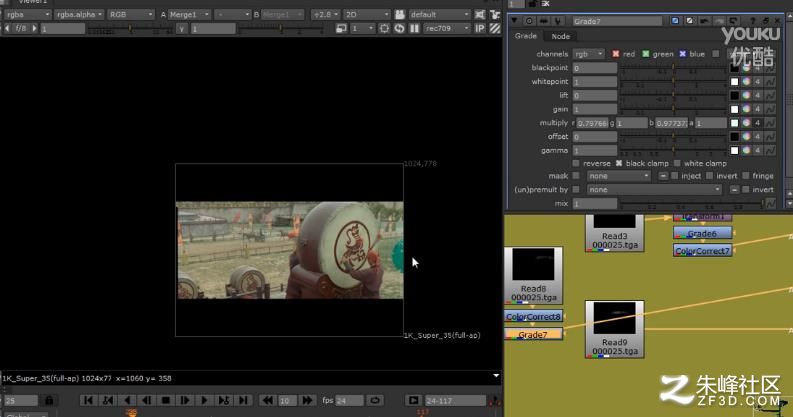Disable the black clamp checkbox
793x417 pixels.
[x=619, y=163]
